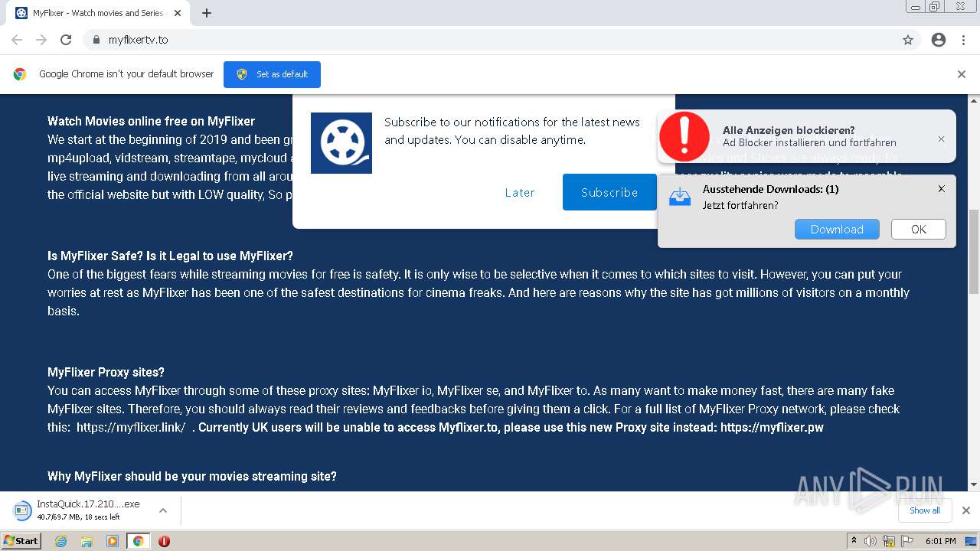
Task: Open the https://myflixer.link/ link
Action: (x=131, y=427)
